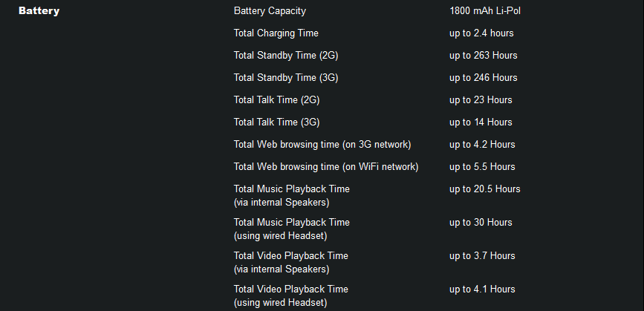Click the up to 30 Hours value
This screenshot has height=311, width=644.
pyautogui.click(x=481, y=223)
